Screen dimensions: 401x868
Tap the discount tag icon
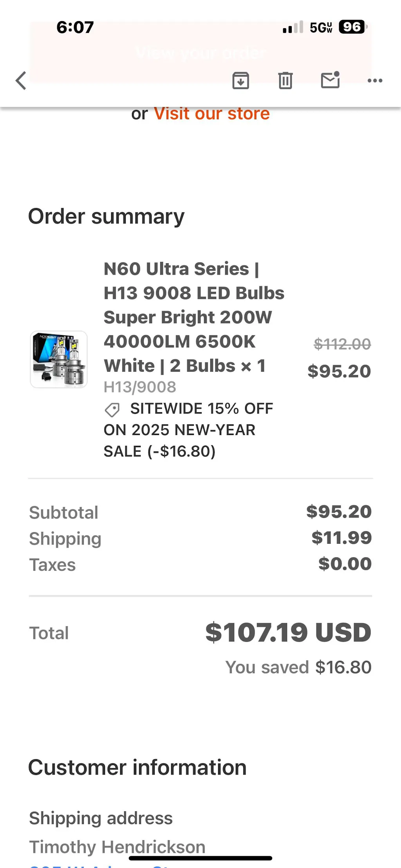click(112, 410)
